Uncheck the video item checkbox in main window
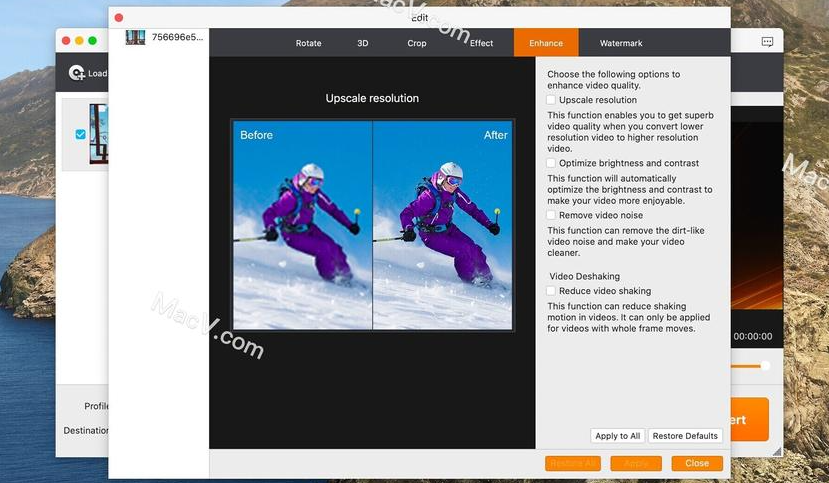This screenshot has height=483, width=829. tap(80, 134)
